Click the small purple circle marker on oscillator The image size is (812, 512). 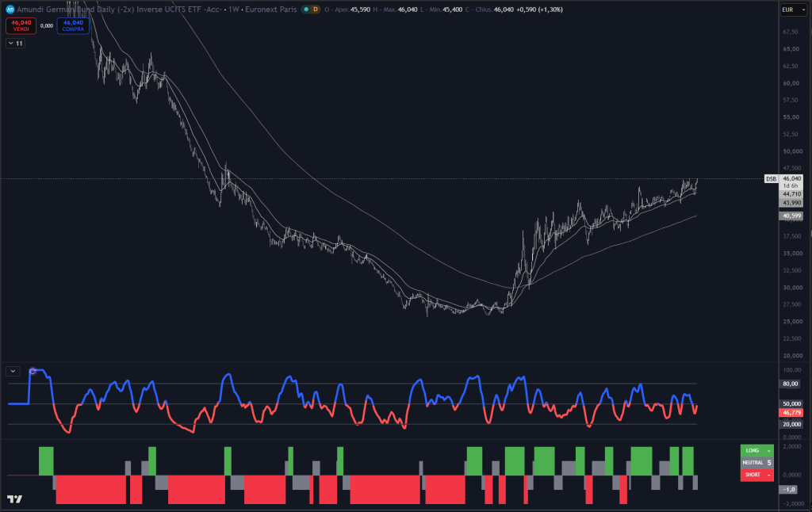click(x=33, y=371)
